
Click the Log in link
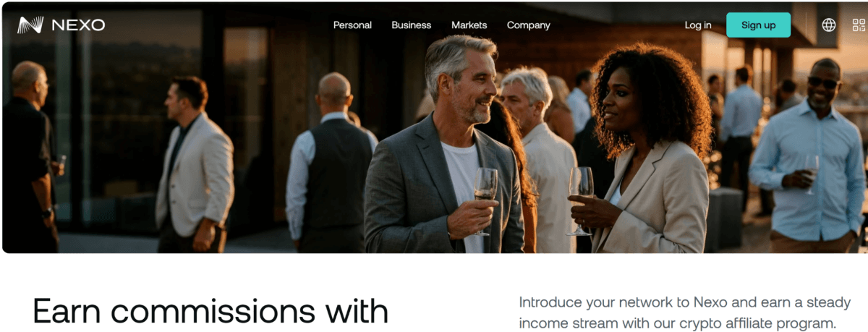698,25
